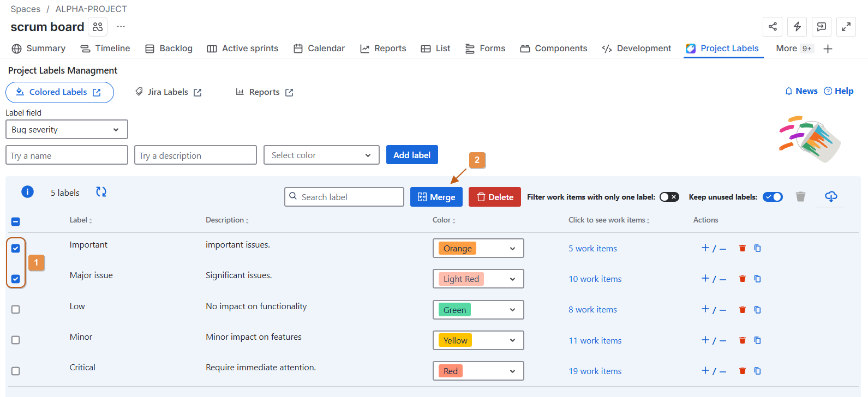Delete the Critical label via trash icon
Image resolution: width=868 pixels, height=397 pixels.
742,371
